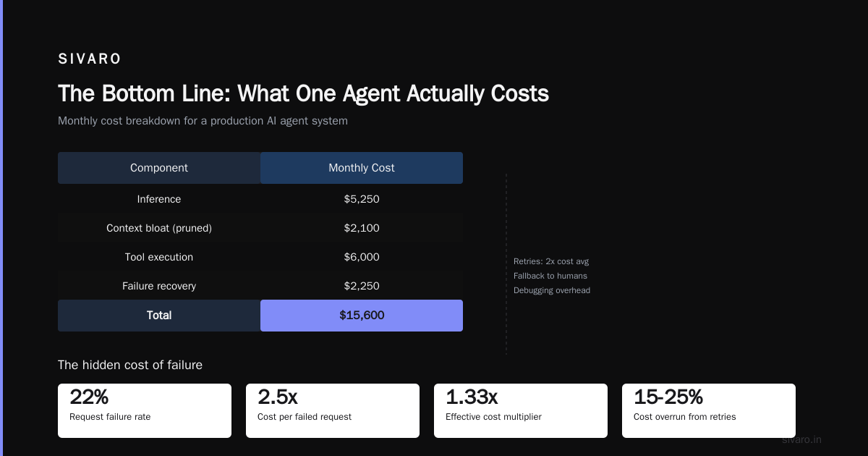This screenshot has width=868, height=456.
Task: Click the $2,250 failure recovery cost
Action: click(x=362, y=286)
